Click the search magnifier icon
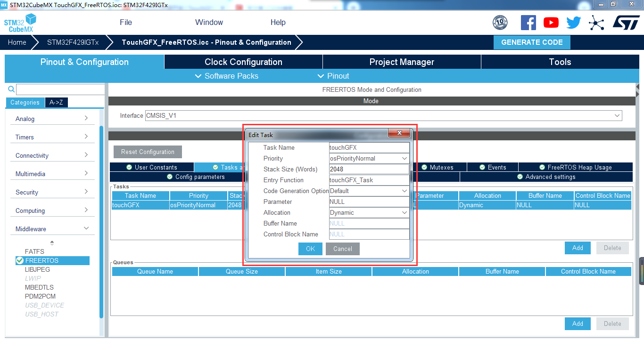Screen dimensions: 644x340 click(x=11, y=89)
